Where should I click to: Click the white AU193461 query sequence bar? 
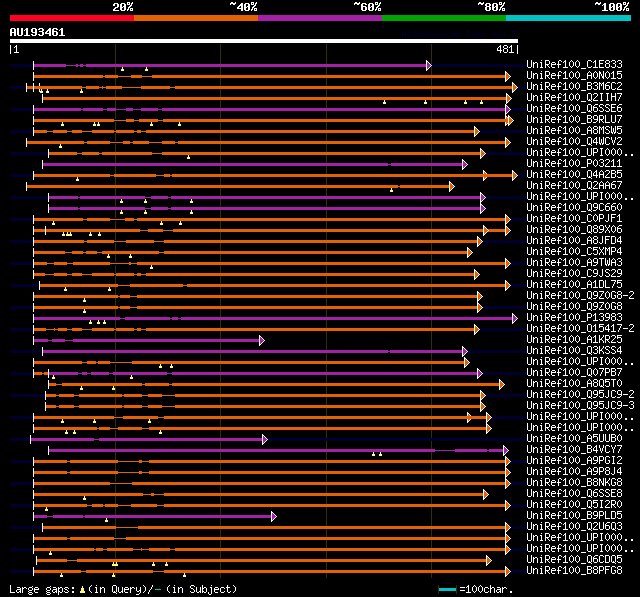click(x=264, y=41)
